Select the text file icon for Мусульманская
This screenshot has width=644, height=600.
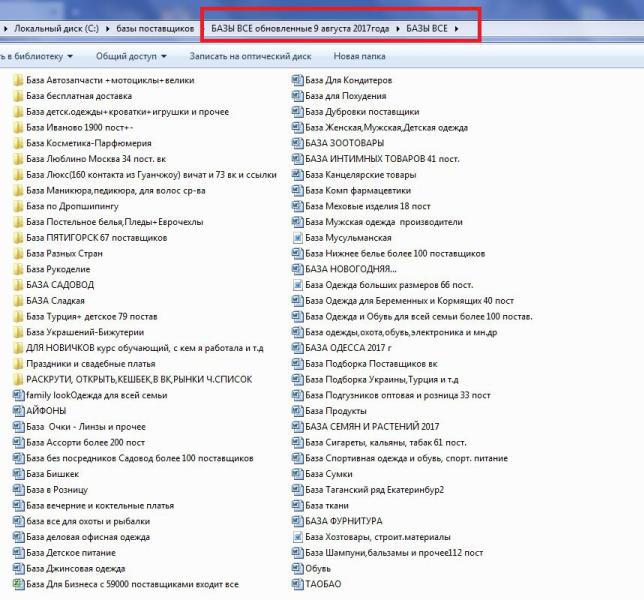[x=297, y=238]
